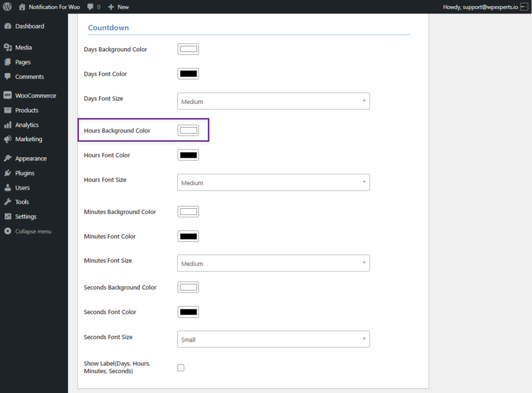Click the Products box icon

click(7, 110)
